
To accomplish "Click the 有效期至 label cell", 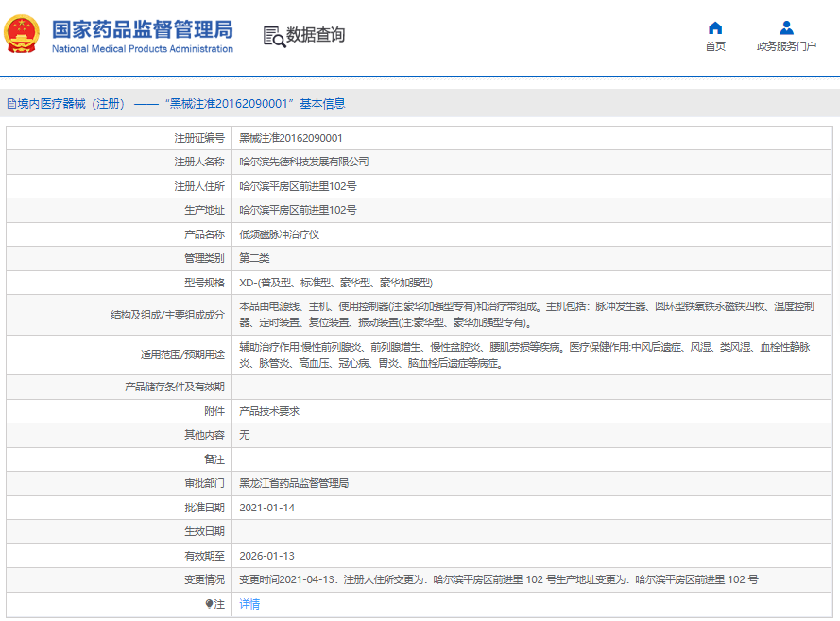I will coord(119,556).
